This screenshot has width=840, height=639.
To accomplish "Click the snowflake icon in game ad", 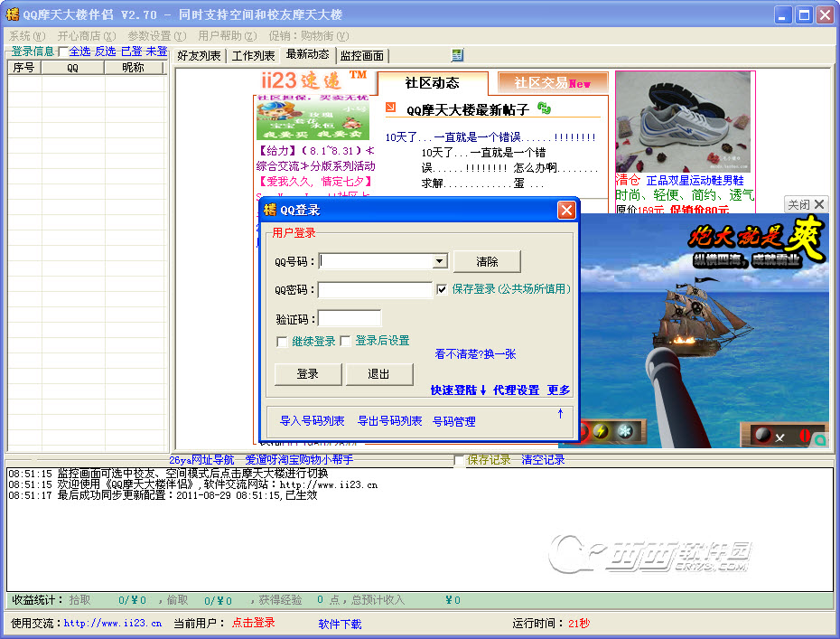I will point(624,432).
